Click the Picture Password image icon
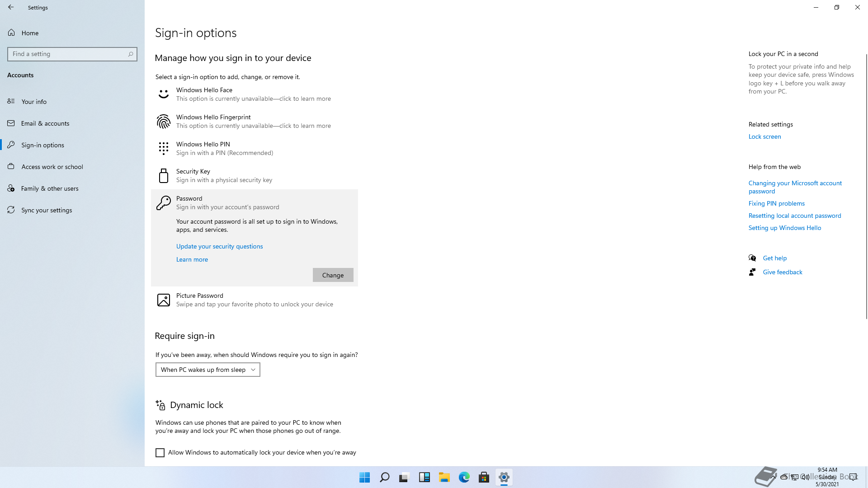 pyautogui.click(x=163, y=300)
